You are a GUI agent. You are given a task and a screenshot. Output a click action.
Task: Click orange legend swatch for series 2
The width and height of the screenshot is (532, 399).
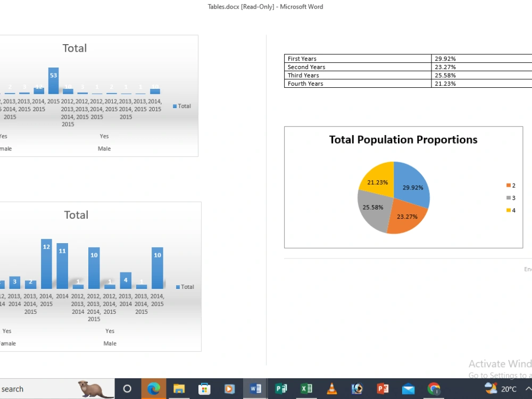point(508,185)
